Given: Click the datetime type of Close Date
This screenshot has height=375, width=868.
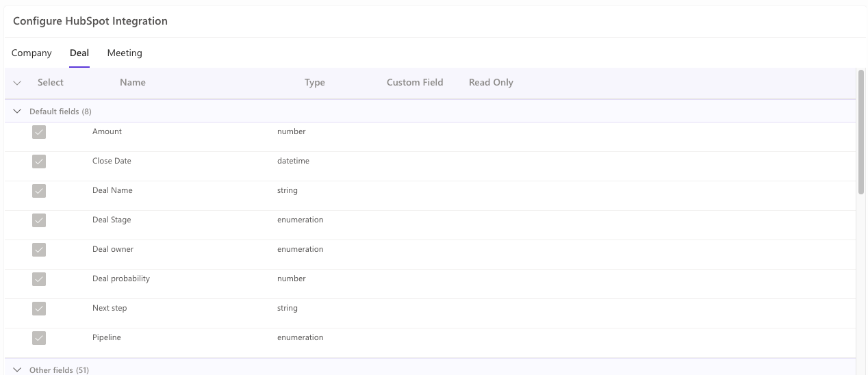Looking at the screenshot, I should tap(293, 161).
